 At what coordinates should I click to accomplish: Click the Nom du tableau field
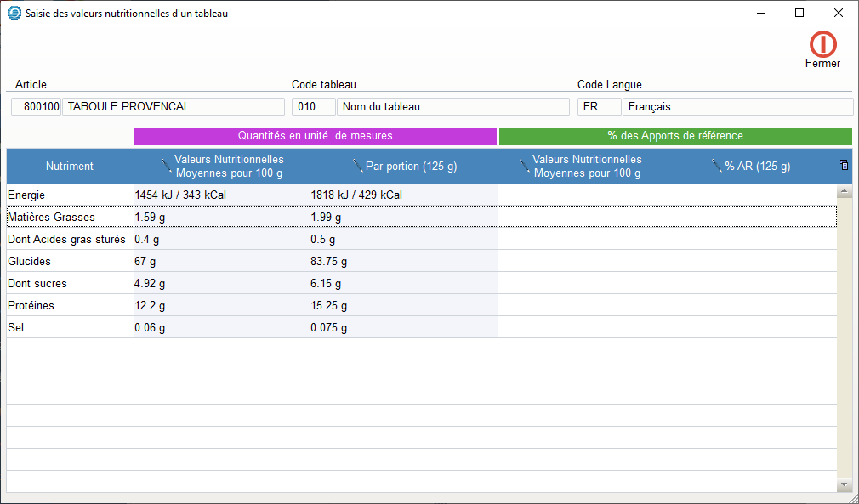[x=452, y=107]
